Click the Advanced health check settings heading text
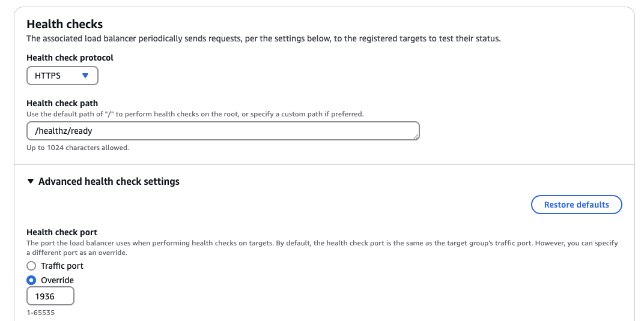The image size is (644, 321). 109,181
